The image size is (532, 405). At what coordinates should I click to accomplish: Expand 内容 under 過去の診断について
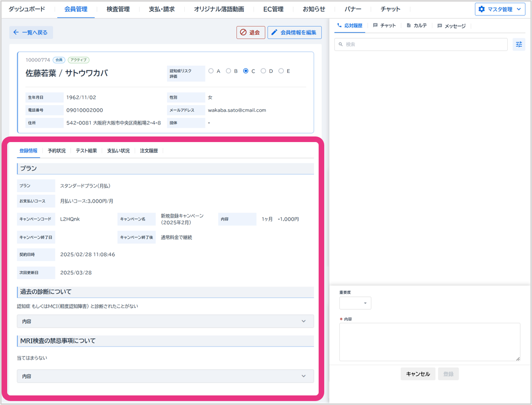pos(165,321)
